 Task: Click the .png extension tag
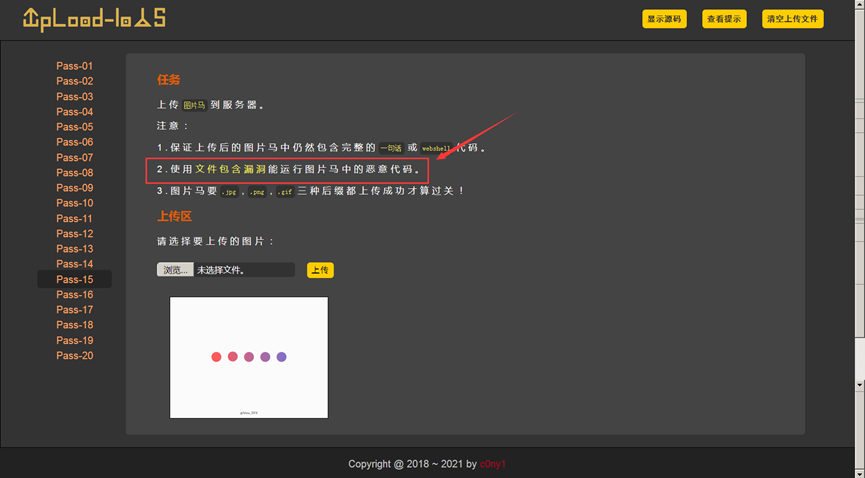pos(258,192)
